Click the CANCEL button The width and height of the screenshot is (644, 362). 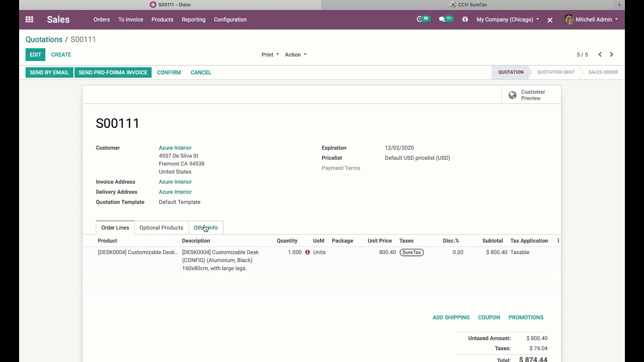(201, 72)
